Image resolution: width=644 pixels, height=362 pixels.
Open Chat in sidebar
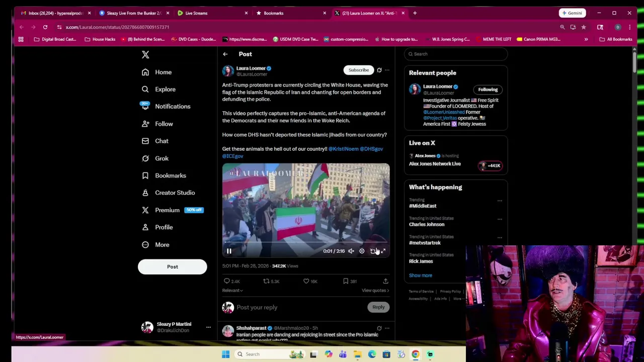click(155, 141)
